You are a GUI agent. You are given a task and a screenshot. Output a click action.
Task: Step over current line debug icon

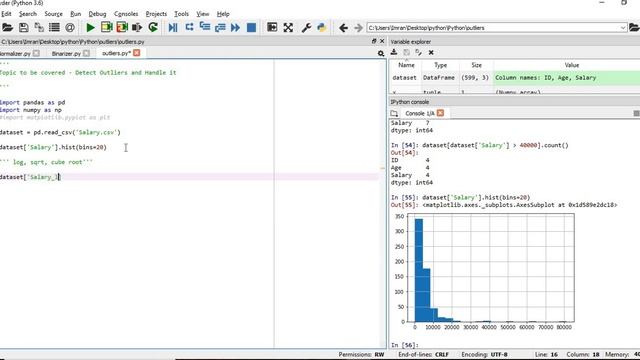pos(189,27)
